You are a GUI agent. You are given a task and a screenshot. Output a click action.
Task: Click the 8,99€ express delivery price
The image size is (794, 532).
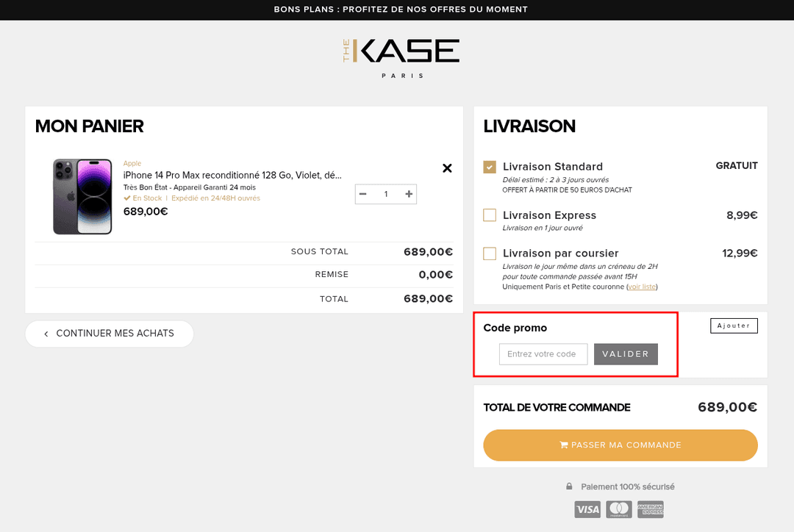pyautogui.click(x=742, y=215)
